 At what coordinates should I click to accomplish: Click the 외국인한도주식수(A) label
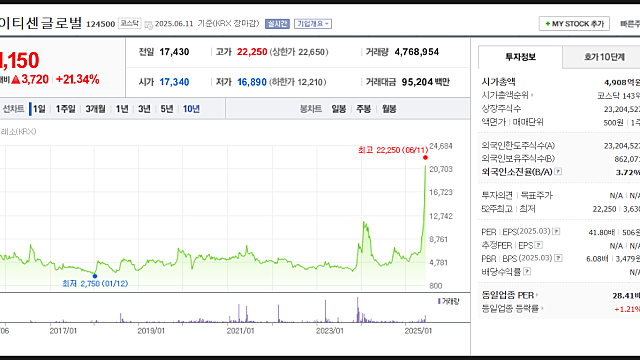[x=518, y=145]
